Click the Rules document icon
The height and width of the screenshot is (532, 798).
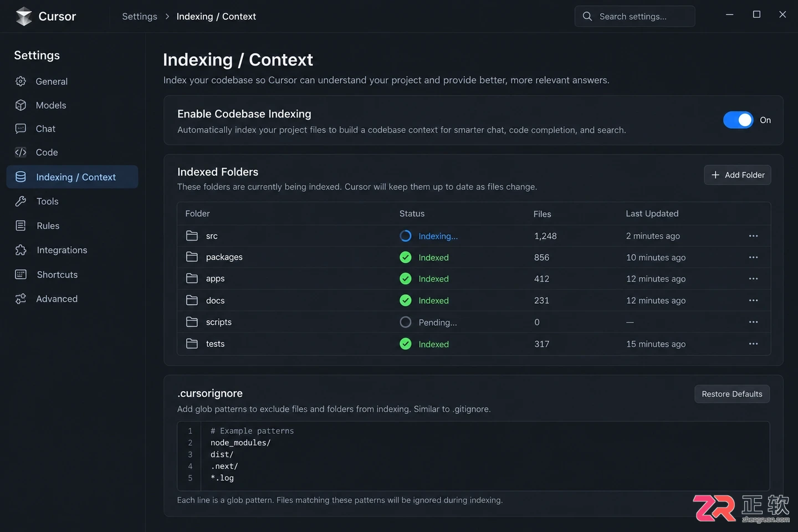pyautogui.click(x=21, y=226)
